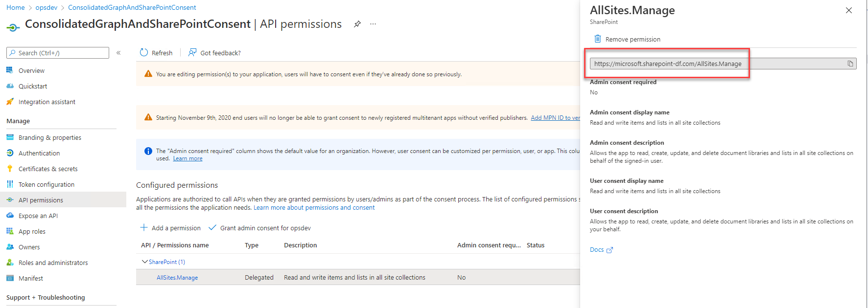Click the Got feedback icon
Screen dimensions: 868x308
coord(192,53)
